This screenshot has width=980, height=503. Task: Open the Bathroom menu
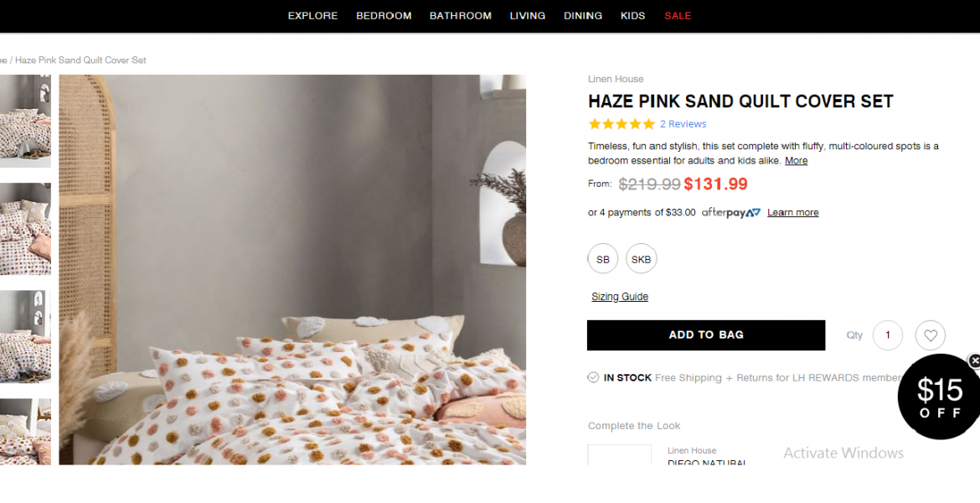tap(461, 16)
